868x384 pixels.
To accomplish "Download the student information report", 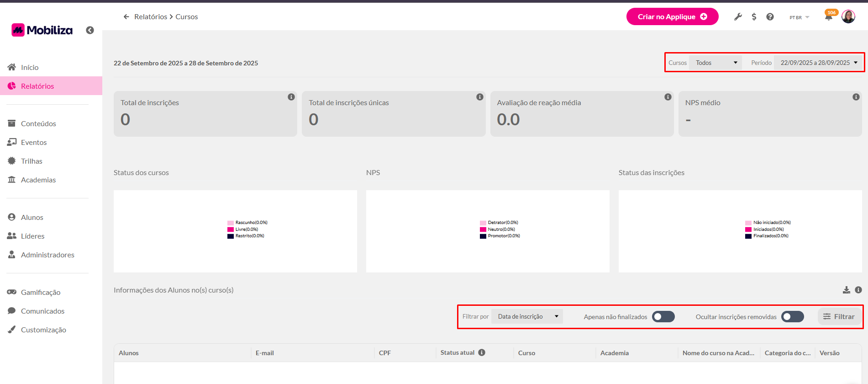I will pyautogui.click(x=846, y=290).
